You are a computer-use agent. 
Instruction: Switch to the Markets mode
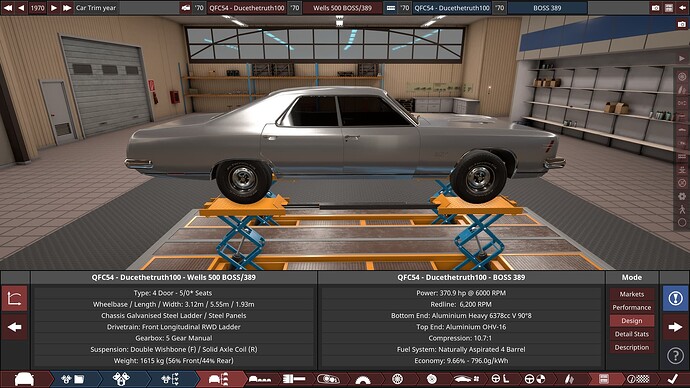point(631,294)
